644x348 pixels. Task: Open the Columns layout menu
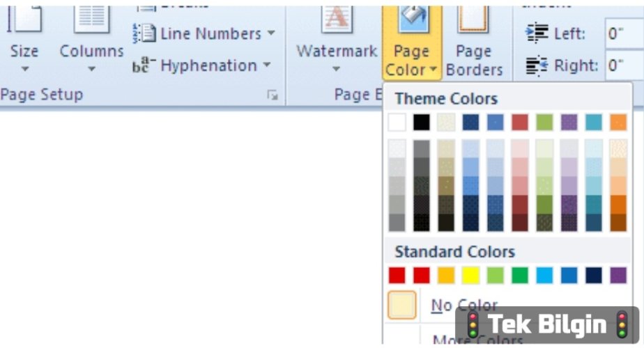91,40
